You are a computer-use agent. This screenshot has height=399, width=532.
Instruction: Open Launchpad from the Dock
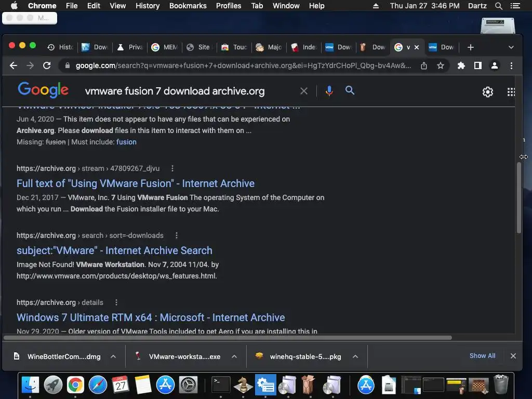click(x=53, y=385)
